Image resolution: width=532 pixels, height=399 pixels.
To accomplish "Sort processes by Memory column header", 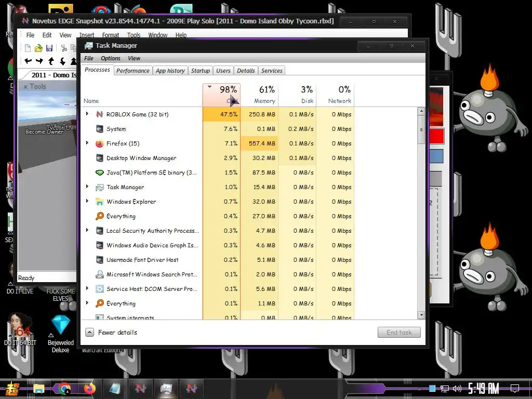I will click(260, 95).
